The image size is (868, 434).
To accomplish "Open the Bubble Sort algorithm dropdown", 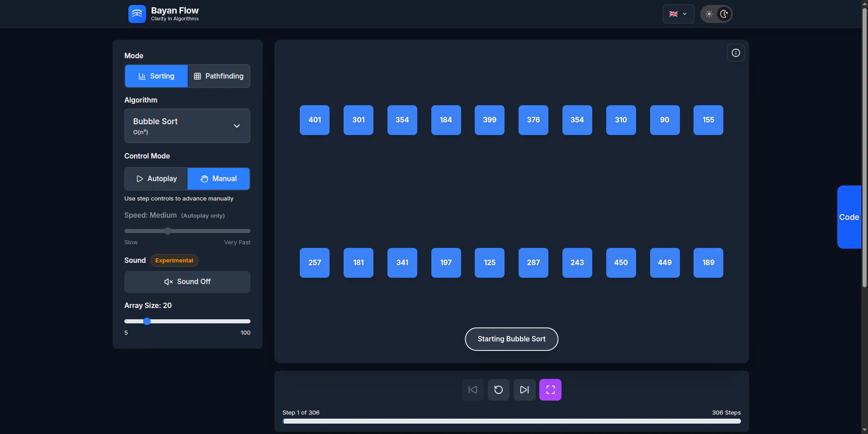I will point(187,126).
